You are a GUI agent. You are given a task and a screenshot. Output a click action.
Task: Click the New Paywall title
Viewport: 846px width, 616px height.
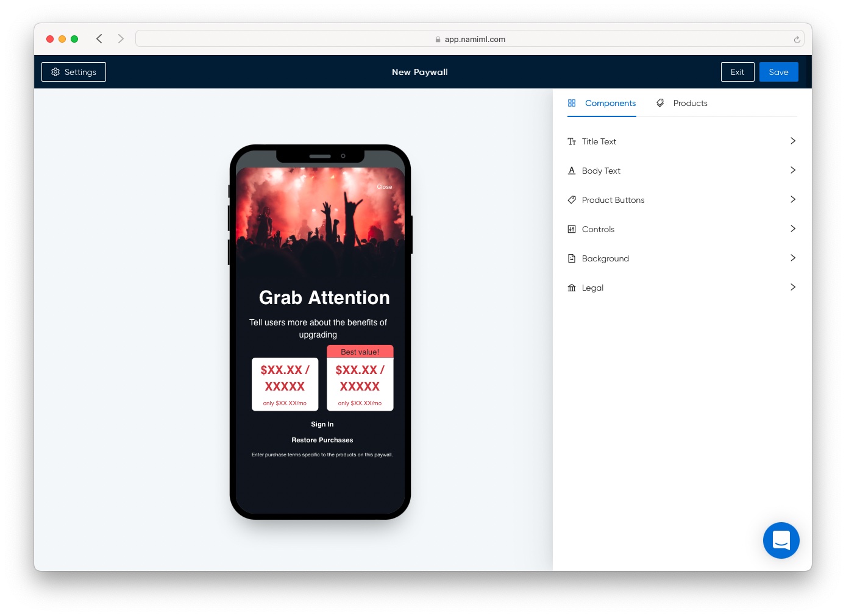[420, 72]
